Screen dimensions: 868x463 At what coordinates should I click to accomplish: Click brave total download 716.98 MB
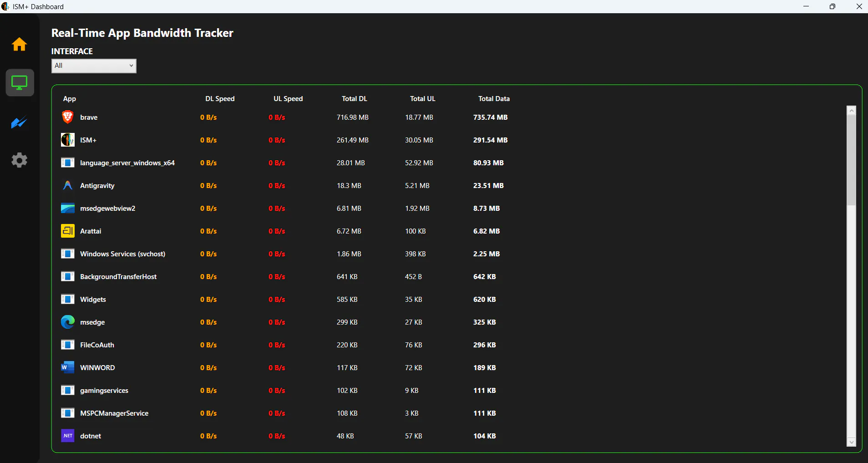353,117
